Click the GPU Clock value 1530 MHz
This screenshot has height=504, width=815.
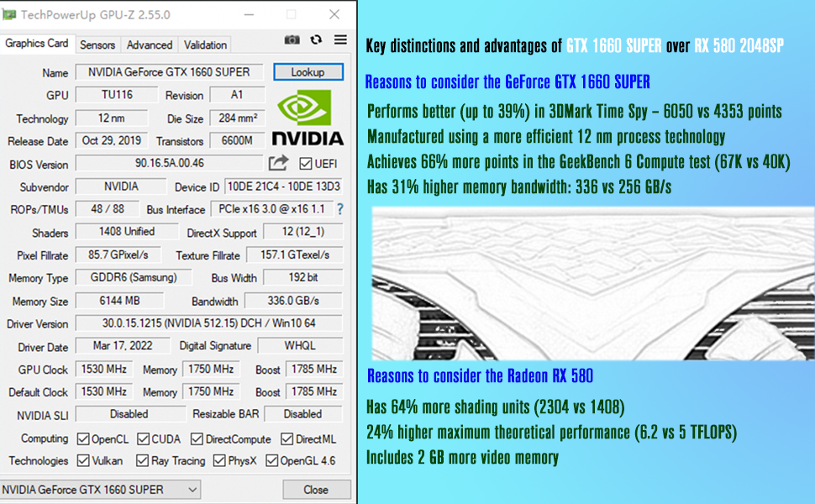tap(104, 369)
